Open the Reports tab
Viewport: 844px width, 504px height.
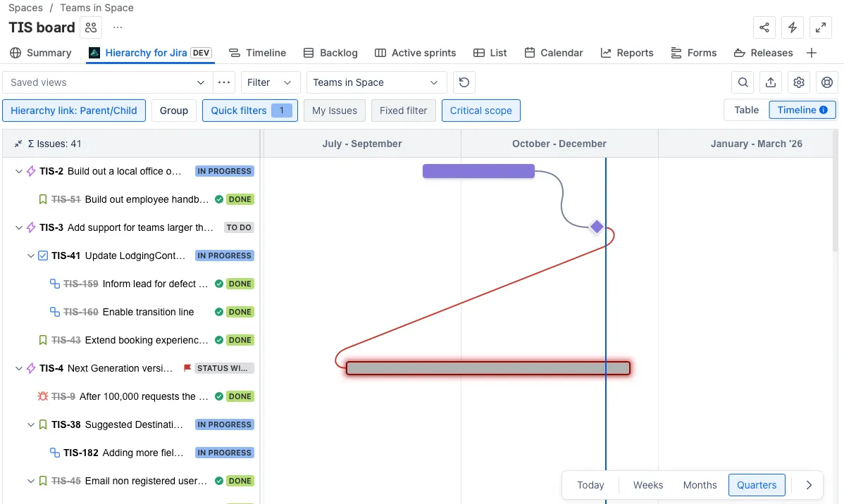point(627,53)
